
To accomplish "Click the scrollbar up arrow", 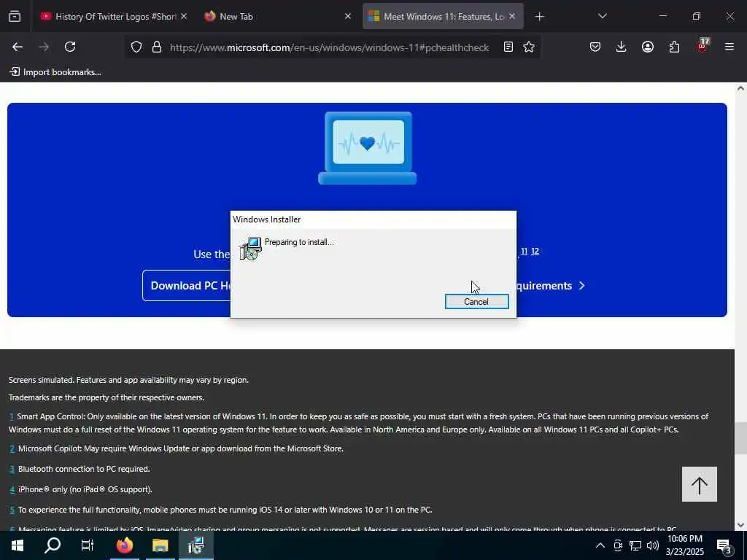I will click(740, 88).
